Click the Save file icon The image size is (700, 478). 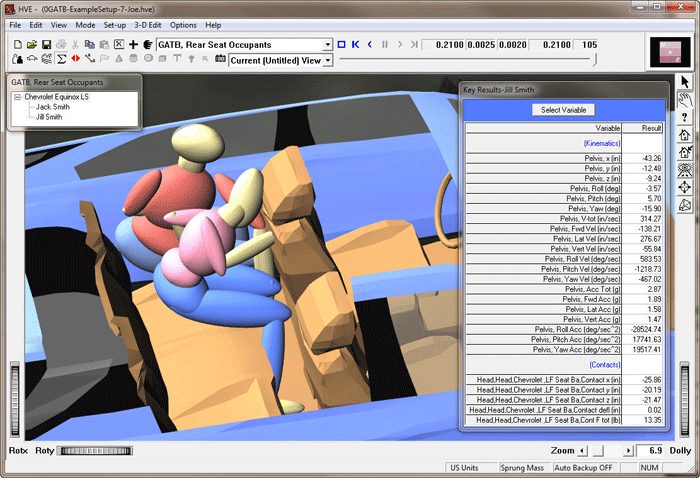[x=46, y=45]
